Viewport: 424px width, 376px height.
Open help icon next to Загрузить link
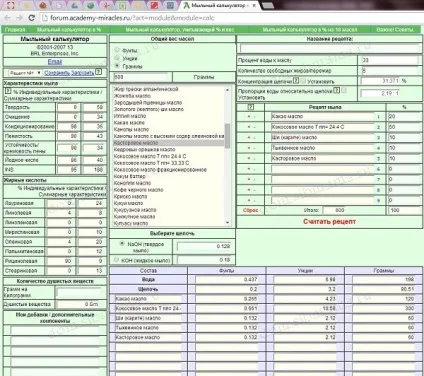[x=98, y=72]
